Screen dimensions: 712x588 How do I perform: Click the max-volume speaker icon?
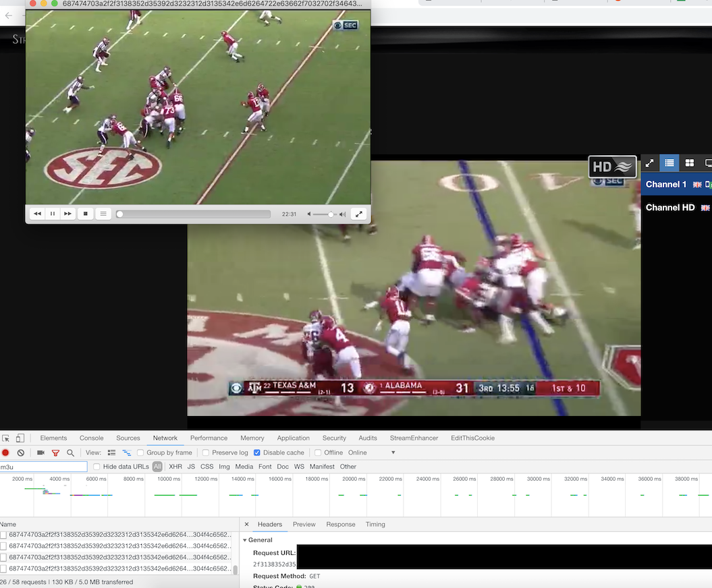342,214
